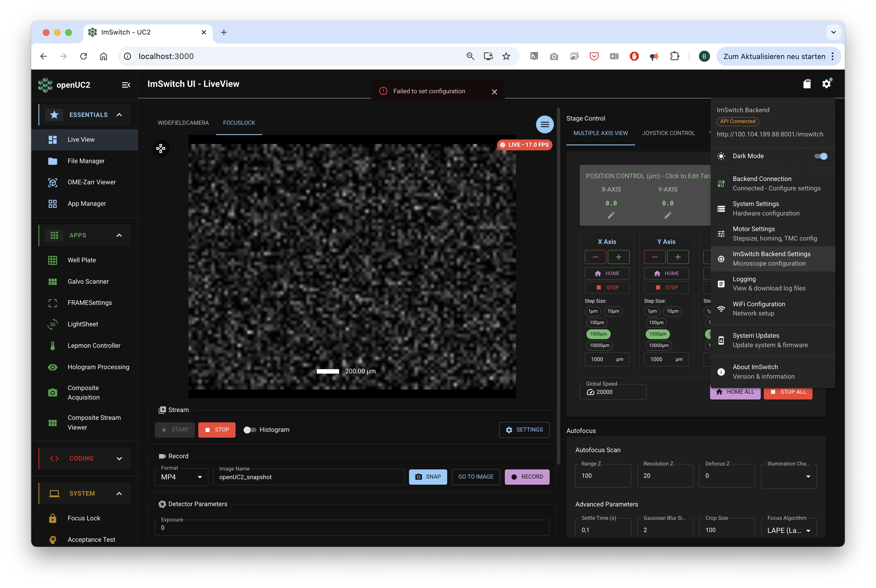Open ImSwitch Backend Settings menu entry
The width and height of the screenshot is (876, 588).
pyautogui.click(x=771, y=259)
